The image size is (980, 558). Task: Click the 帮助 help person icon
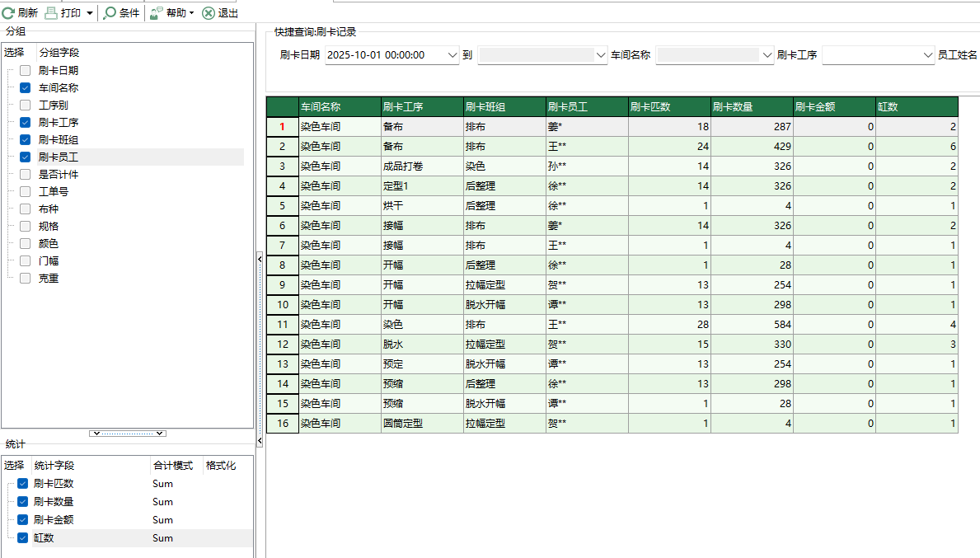154,12
